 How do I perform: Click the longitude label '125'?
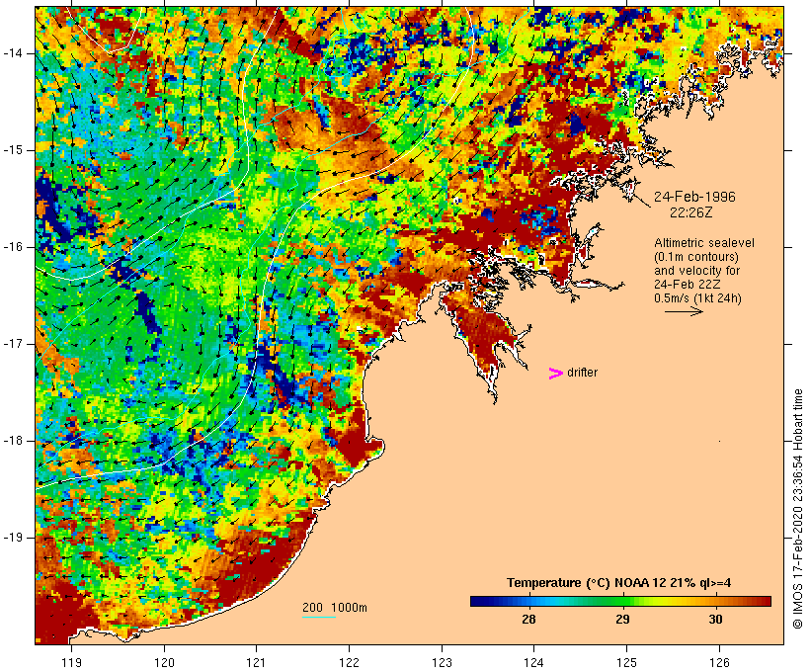point(626,662)
